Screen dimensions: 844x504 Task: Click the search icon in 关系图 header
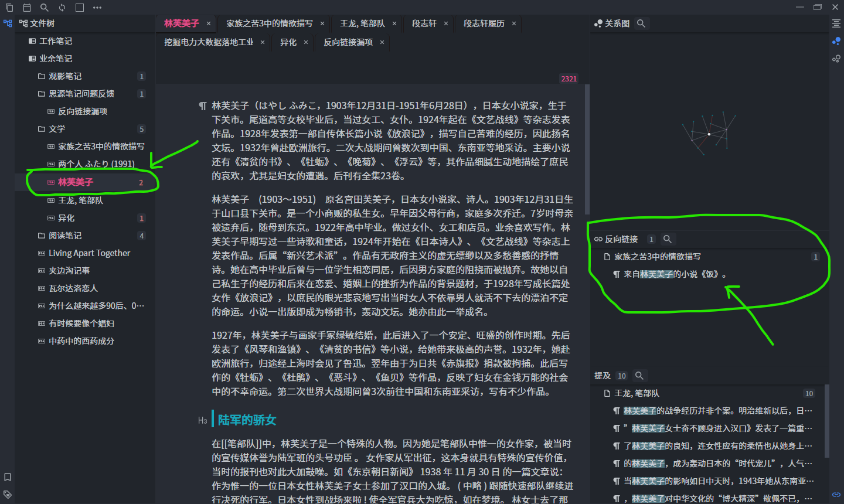tap(641, 23)
